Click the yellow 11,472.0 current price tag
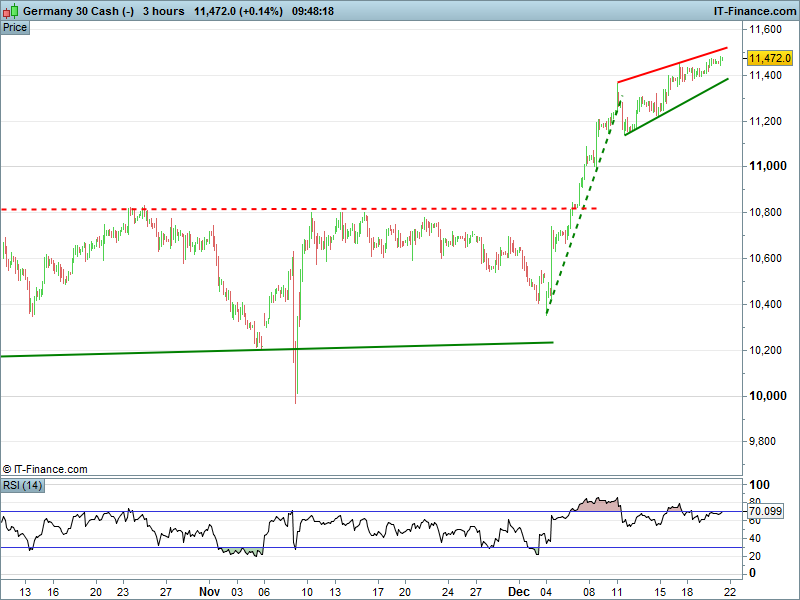Screen dimensions: 800x600 tap(770, 58)
